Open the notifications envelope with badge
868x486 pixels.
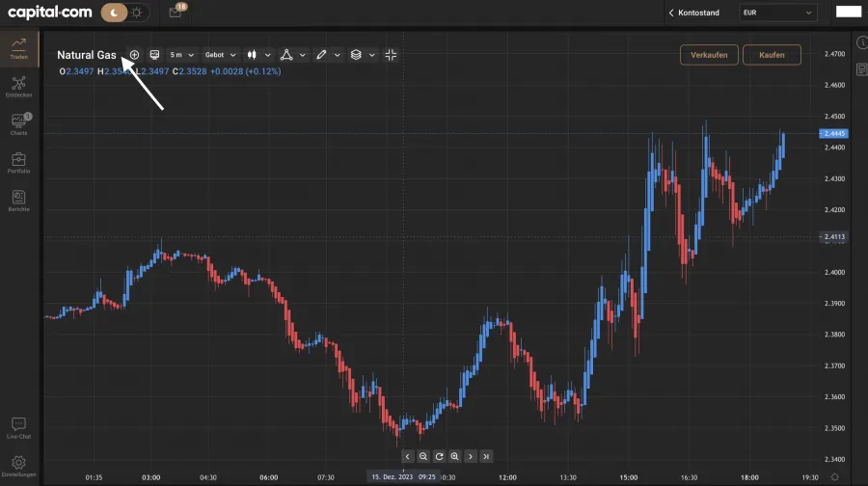click(176, 13)
